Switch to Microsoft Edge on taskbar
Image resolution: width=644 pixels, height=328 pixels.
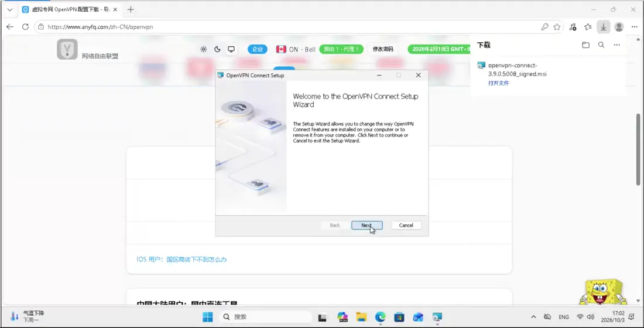381,317
